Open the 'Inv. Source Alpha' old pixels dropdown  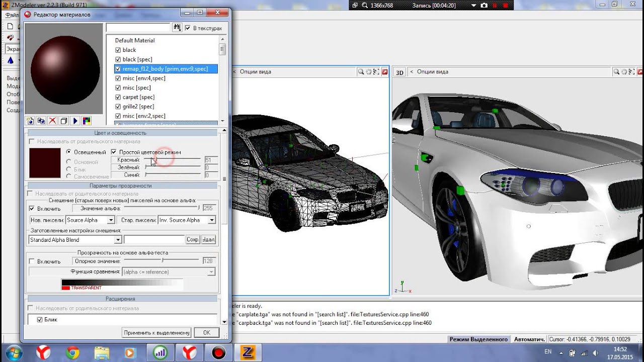tap(212, 220)
